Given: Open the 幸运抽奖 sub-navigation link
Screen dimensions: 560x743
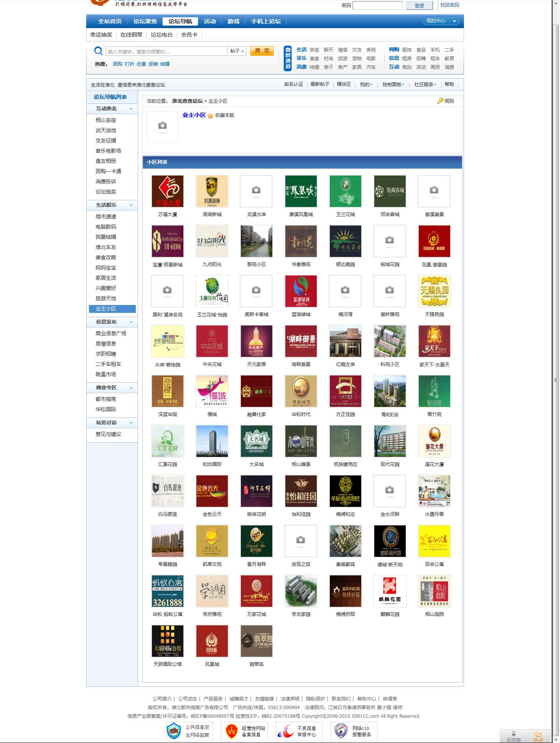Looking at the screenshot, I should (x=101, y=35).
